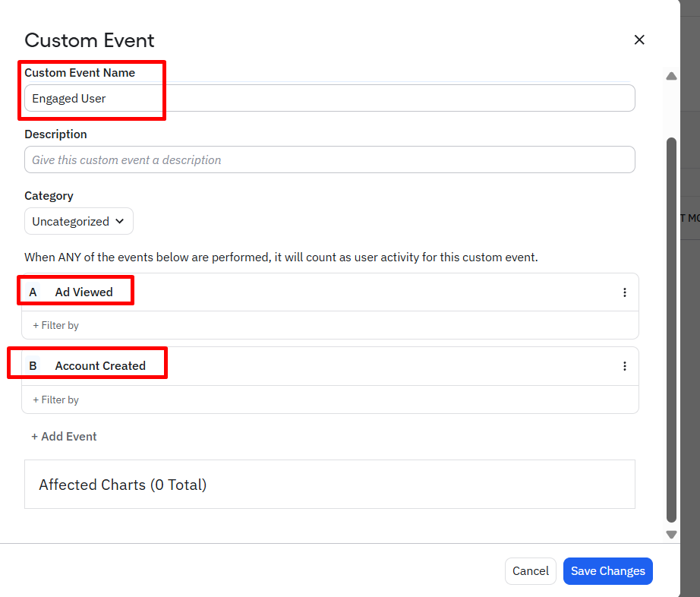Click the chevron in the Category selector
The height and width of the screenshot is (597, 700).
(119, 222)
